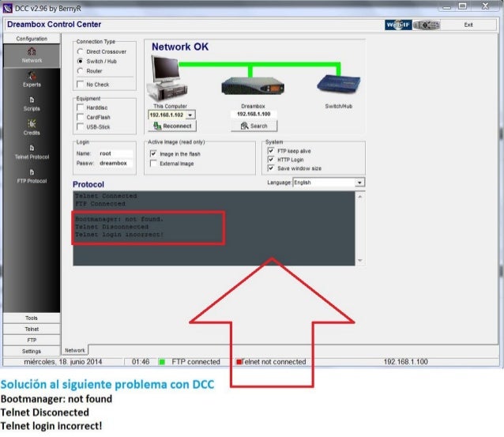Click the Dreambox IP address field
Viewport: 504px width, 437px height.
coord(254,114)
